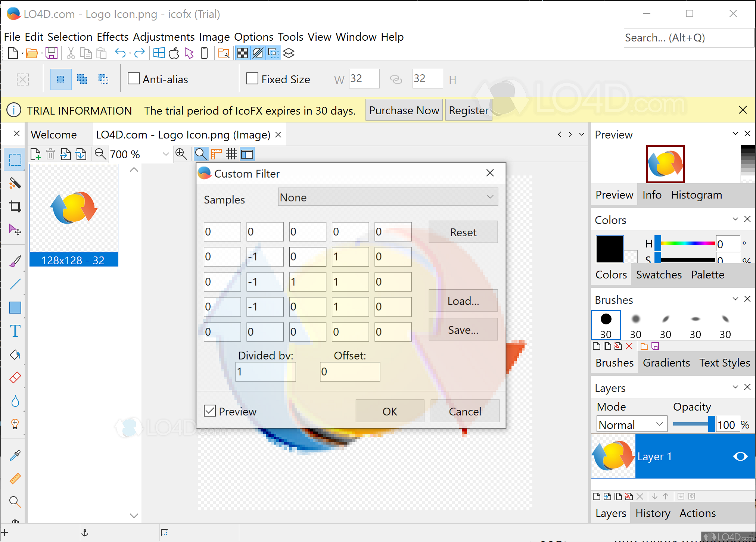The width and height of the screenshot is (756, 542).
Task: Hide Layer 1 using eye icon
Action: point(740,456)
